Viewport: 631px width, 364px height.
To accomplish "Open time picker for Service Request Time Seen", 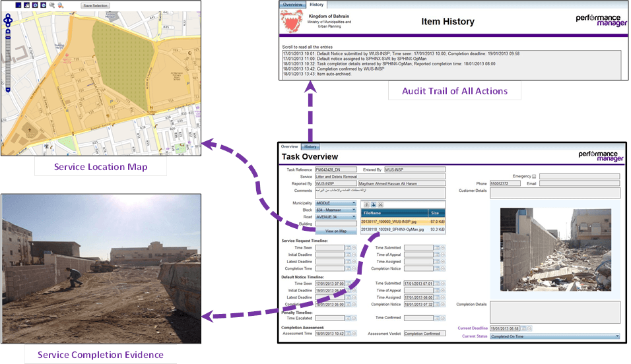I will tap(354, 248).
